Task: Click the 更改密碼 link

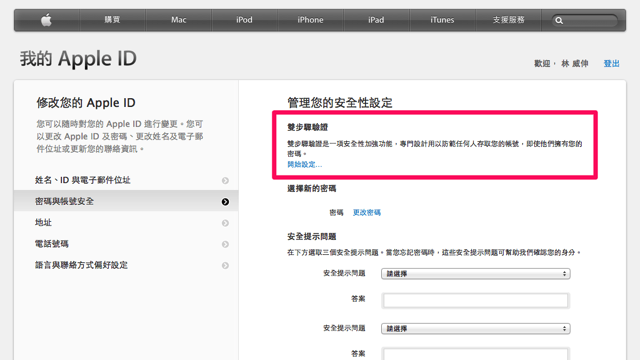Action: 367,213
